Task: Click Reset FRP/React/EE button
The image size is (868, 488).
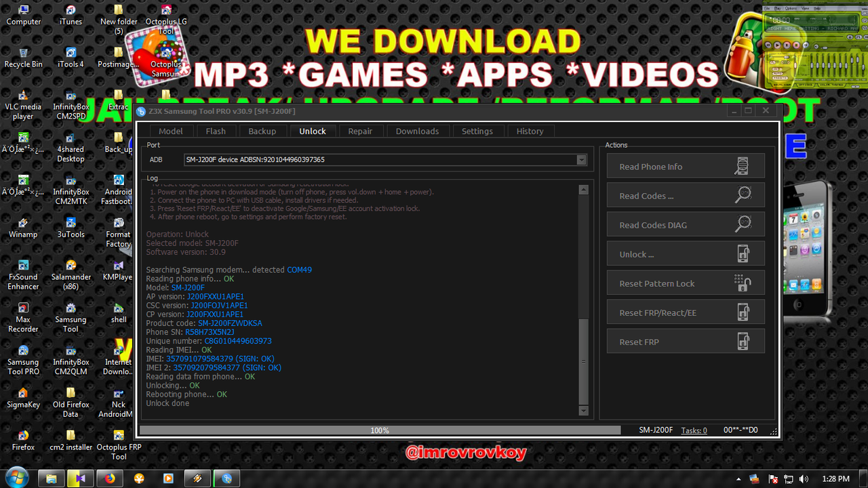Action: point(686,312)
